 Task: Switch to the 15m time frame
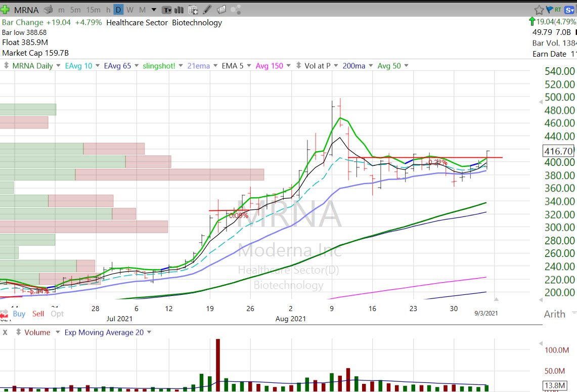tap(94, 10)
